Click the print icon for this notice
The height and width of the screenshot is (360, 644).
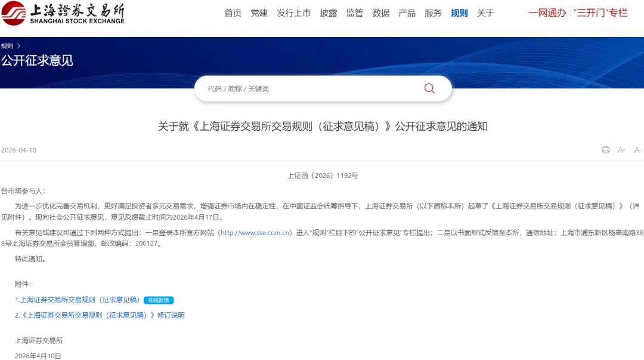605,150
